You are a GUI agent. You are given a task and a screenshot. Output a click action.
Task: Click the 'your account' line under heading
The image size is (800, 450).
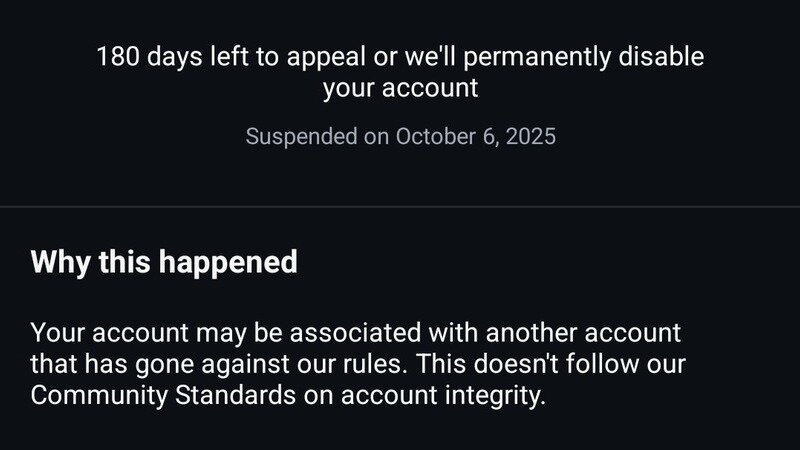click(x=400, y=88)
